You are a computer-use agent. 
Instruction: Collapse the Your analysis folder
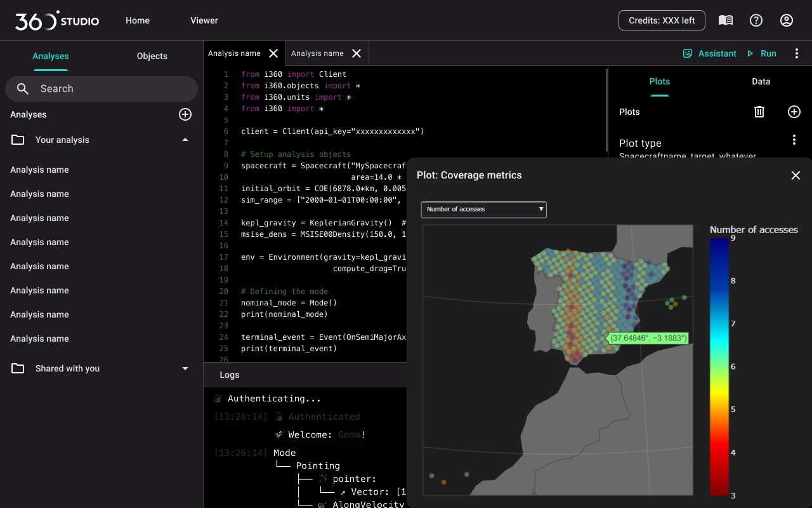185,140
